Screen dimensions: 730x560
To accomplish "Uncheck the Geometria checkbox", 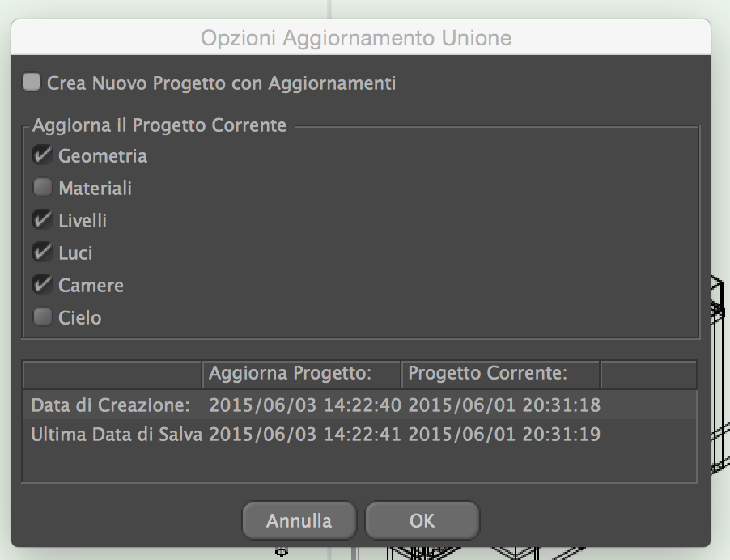I will (42, 155).
